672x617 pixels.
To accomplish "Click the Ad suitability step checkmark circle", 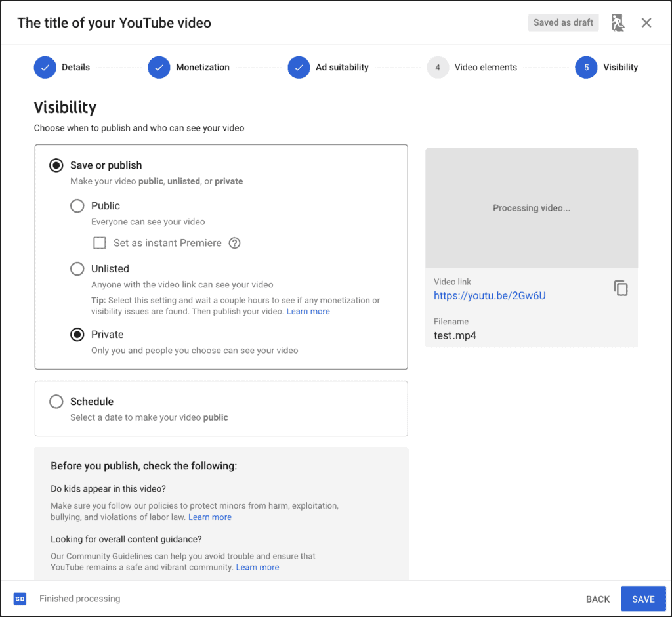I will point(299,68).
